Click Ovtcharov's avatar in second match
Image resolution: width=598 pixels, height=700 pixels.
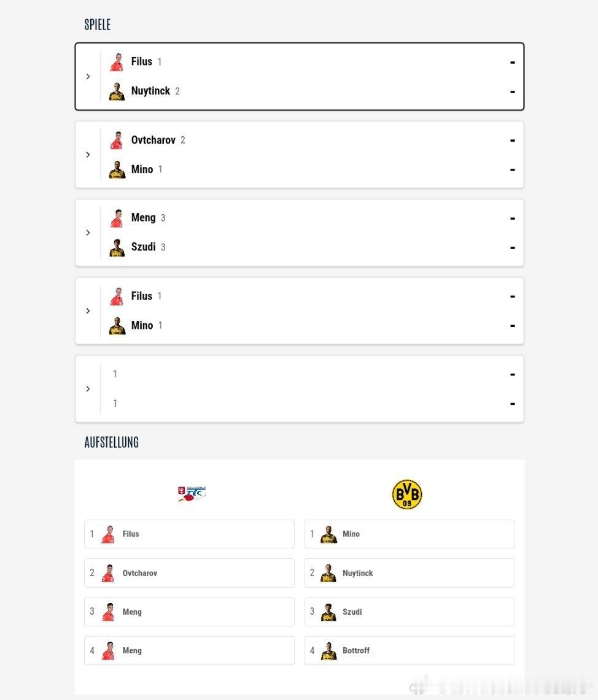coord(117,140)
